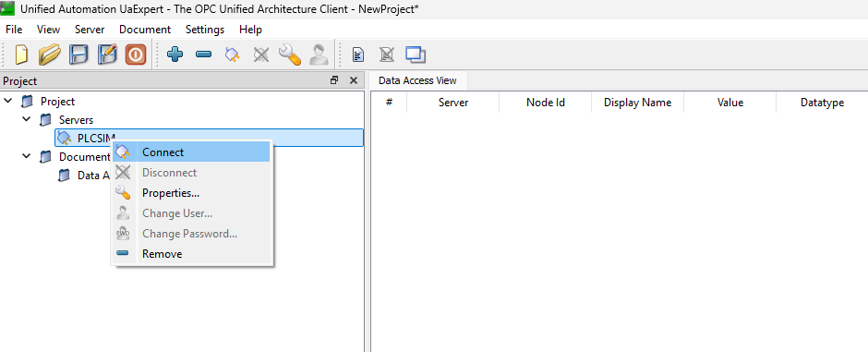Sort by the Value column header

(x=730, y=103)
